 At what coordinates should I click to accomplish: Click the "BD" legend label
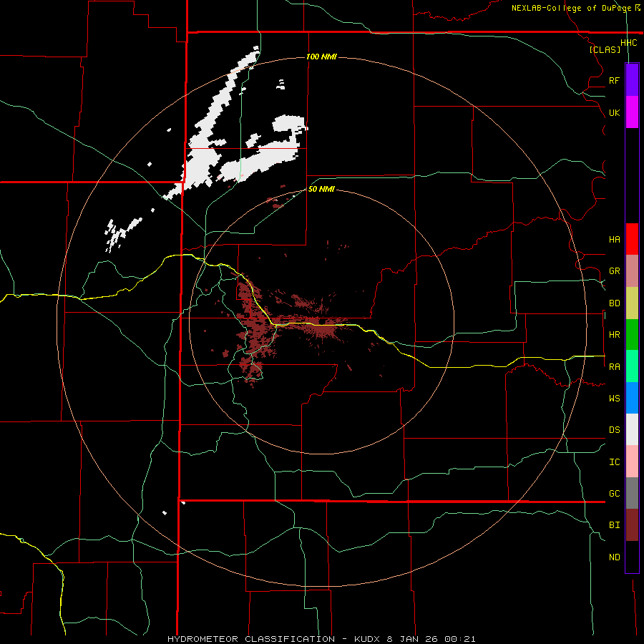point(614,303)
